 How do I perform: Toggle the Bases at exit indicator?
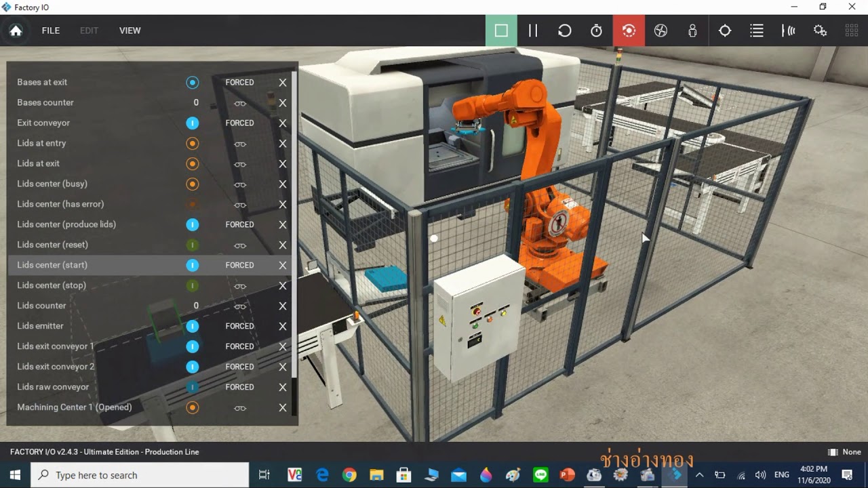[193, 82]
